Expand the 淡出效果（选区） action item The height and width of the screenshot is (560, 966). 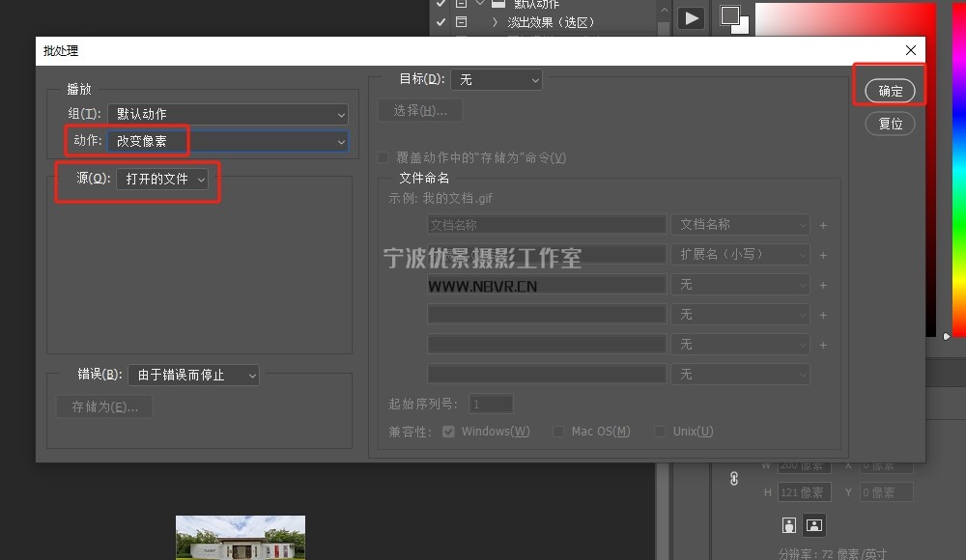point(495,21)
